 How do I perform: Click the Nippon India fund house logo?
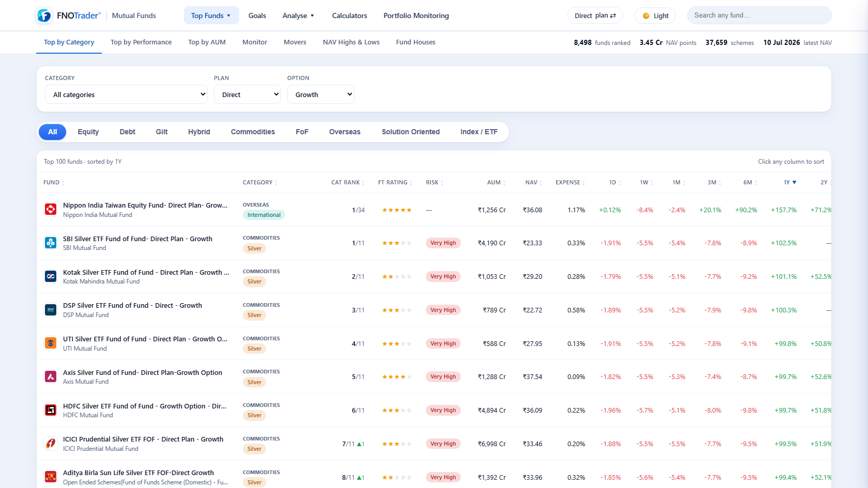(x=51, y=209)
